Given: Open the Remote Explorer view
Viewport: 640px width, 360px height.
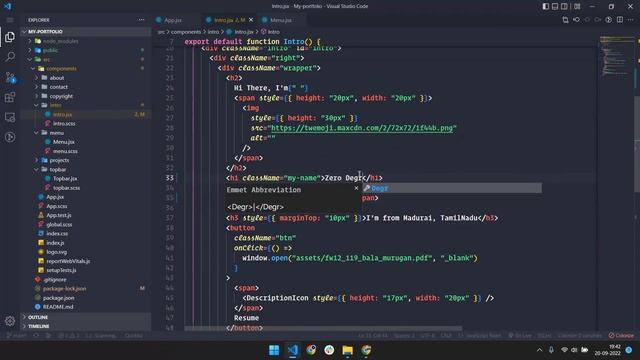Looking at the screenshot, I should (x=10, y=117).
